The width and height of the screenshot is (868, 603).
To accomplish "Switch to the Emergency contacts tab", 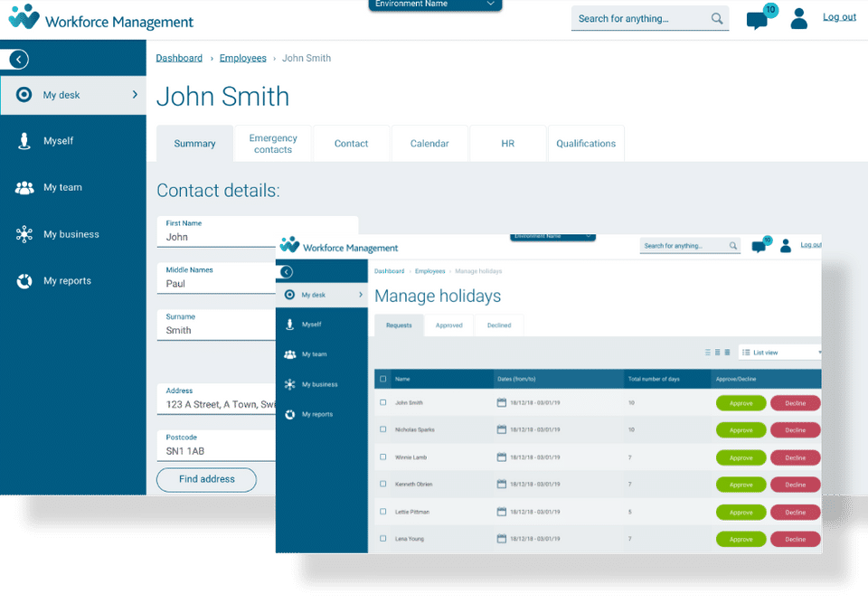I will click(x=273, y=144).
